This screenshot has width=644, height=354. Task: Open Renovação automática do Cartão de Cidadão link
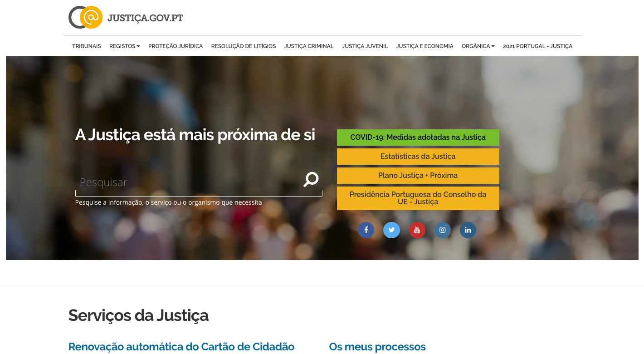tap(181, 347)
